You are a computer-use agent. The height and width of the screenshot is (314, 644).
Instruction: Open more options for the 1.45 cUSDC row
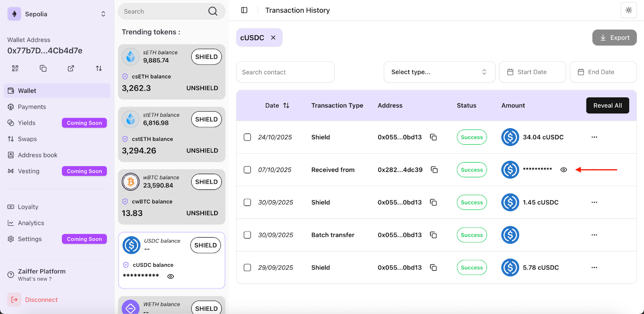(594, 202)
